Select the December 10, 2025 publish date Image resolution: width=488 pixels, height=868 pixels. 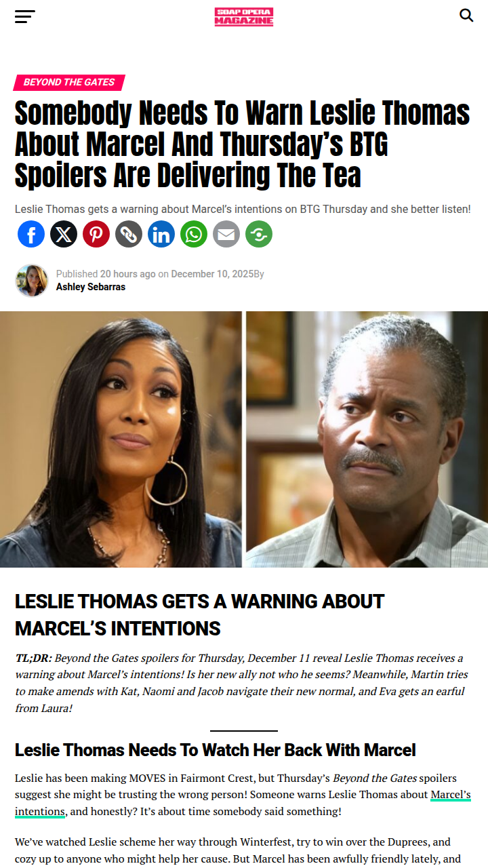[212, 274]
